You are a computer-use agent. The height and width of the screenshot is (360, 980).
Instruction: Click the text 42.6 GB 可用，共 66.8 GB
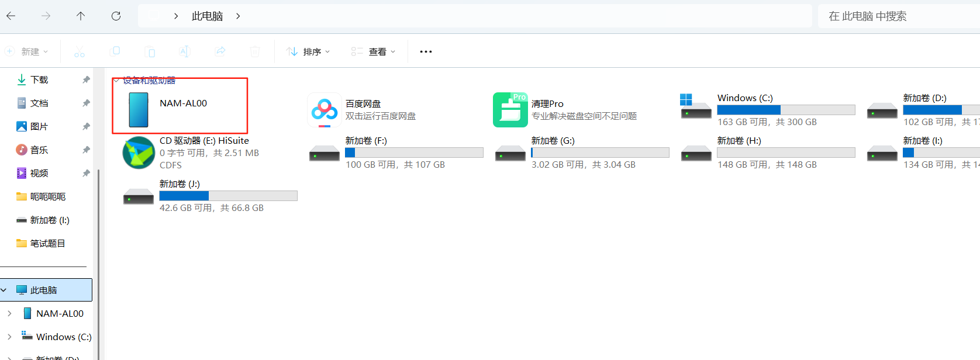[212, 208]
